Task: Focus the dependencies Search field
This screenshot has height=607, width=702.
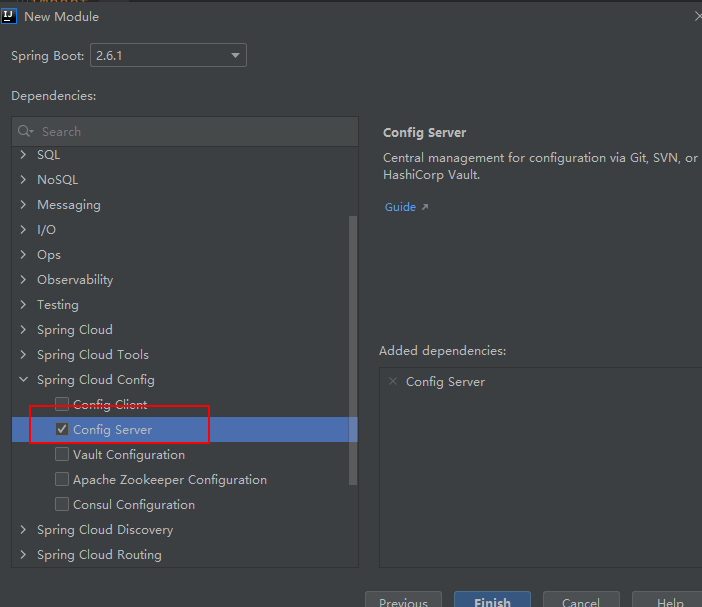Action: point(185,132)
